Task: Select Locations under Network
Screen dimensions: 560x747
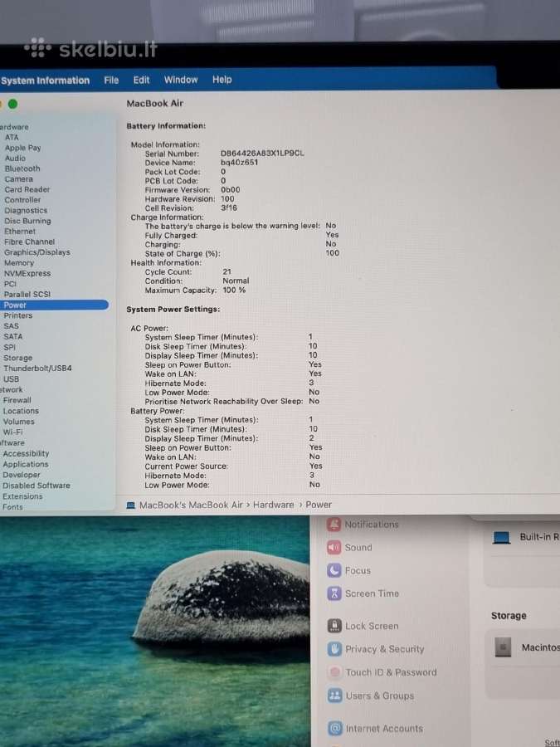Action: [x=21, y=411]
